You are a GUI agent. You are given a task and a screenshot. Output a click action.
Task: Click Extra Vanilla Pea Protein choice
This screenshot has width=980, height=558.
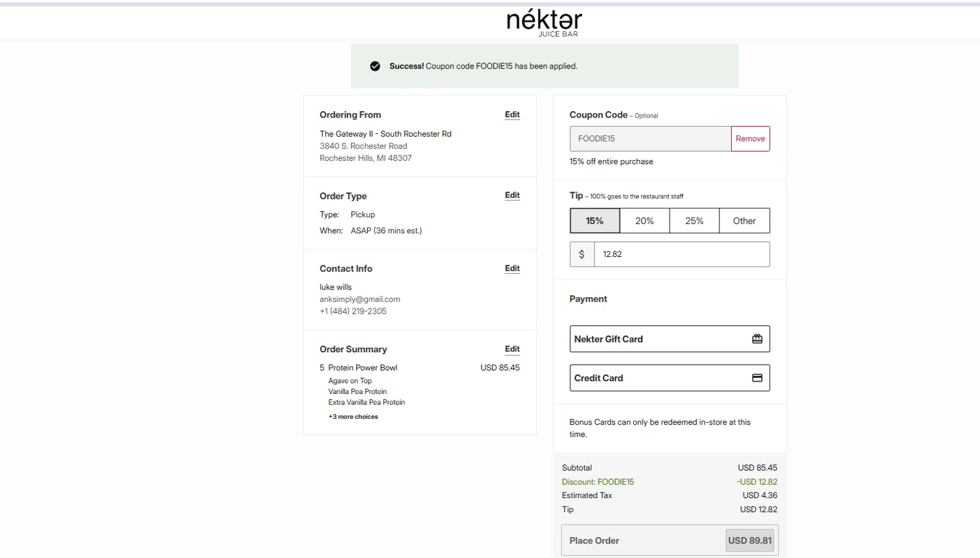pyautogui.click(x=367, y=402)
